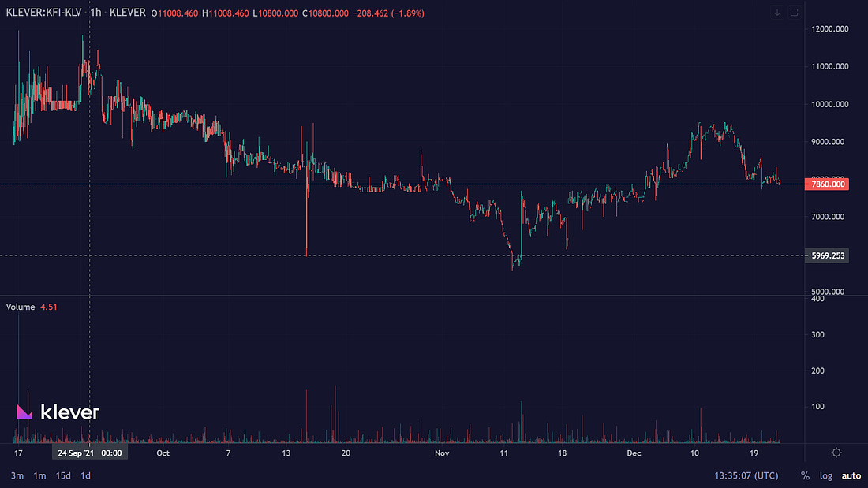Click the 18 date label on time axis
The image size is (868, 488).
(x=563, y=453)
